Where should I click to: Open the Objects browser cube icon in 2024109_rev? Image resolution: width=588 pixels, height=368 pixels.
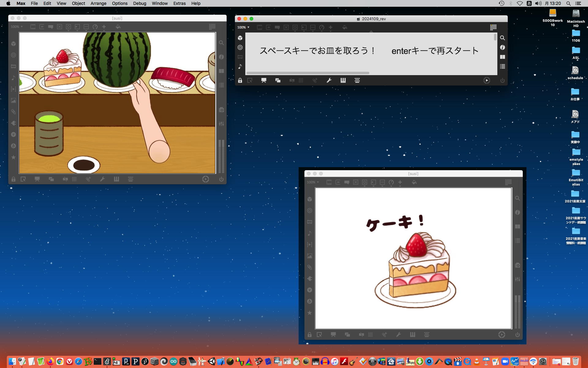(x=240, y=38)
